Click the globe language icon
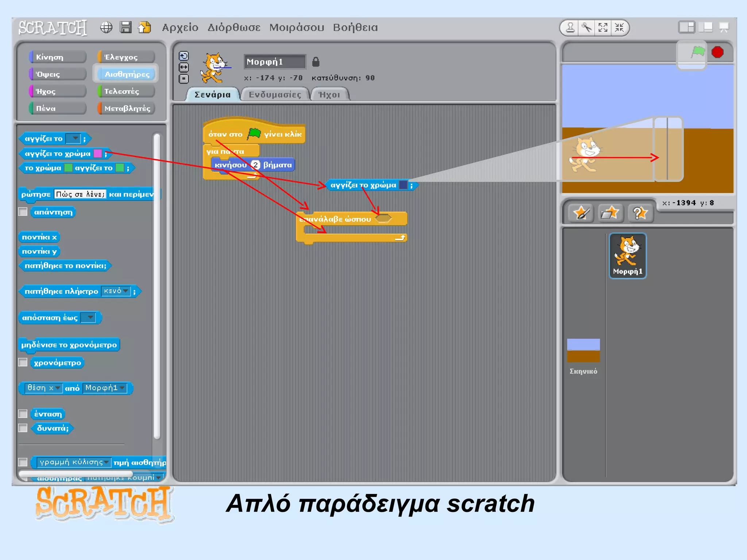 tap(106, 27)
